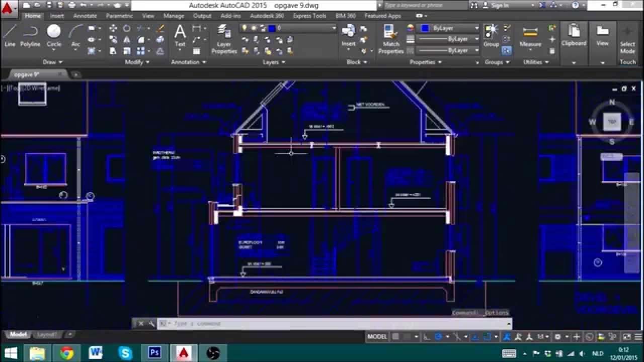This screenshot has width=644, height=362.
Task: Click the Erase tool in Modify panel
Action: 160,29
